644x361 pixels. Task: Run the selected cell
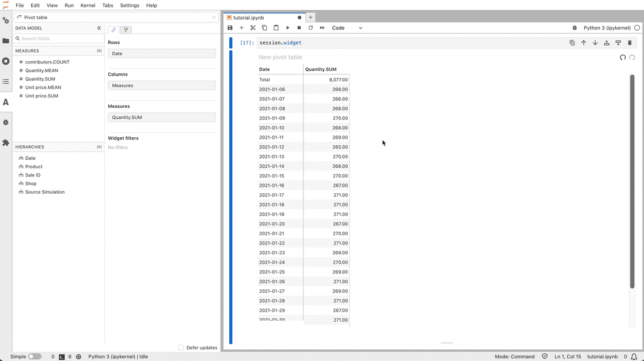tap(287, 28)
